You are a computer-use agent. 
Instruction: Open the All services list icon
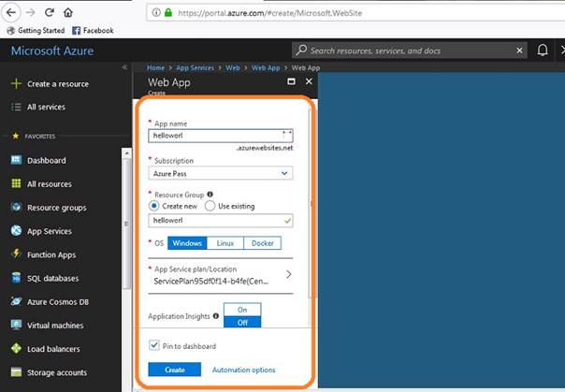pyautogui.click(x=16, y=107)
